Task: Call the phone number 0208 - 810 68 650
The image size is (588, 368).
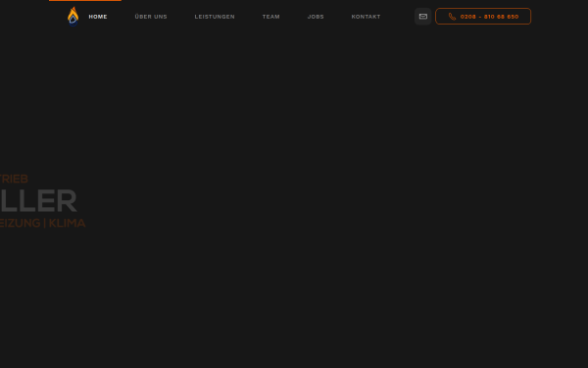Action: pyautogui.click(x=483, y=17)
